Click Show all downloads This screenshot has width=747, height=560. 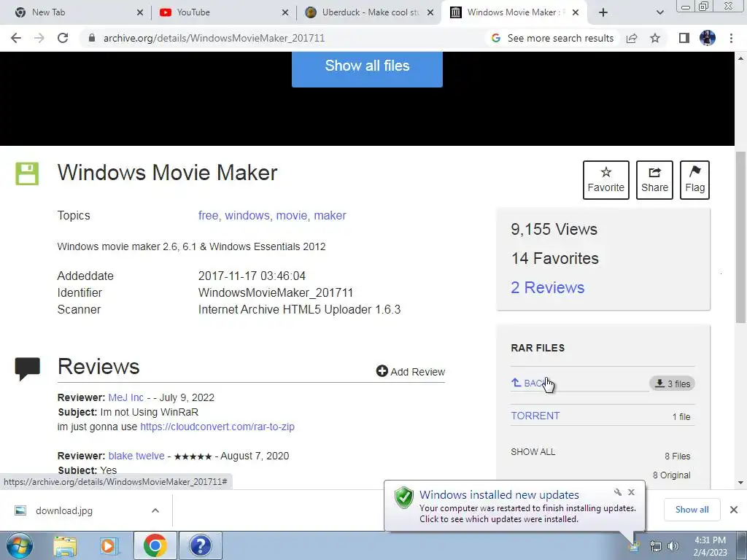click(692, 510)
